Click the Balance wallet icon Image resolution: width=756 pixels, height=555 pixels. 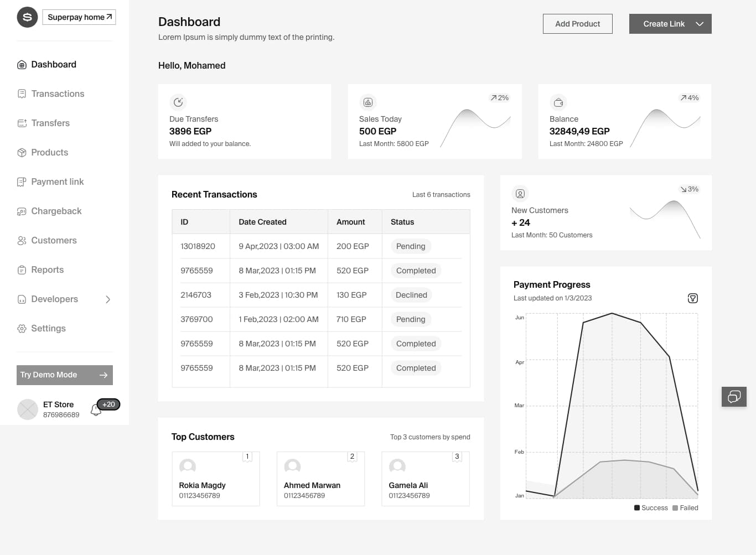tap(558, 102)
